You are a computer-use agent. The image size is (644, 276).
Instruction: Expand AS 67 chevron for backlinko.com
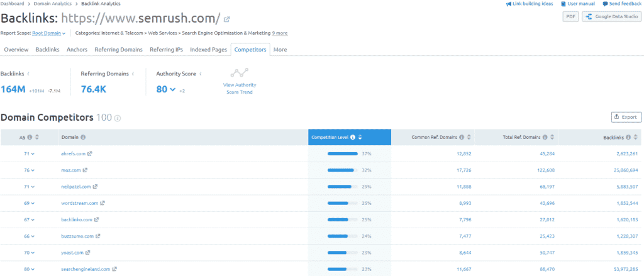[33, 220]
